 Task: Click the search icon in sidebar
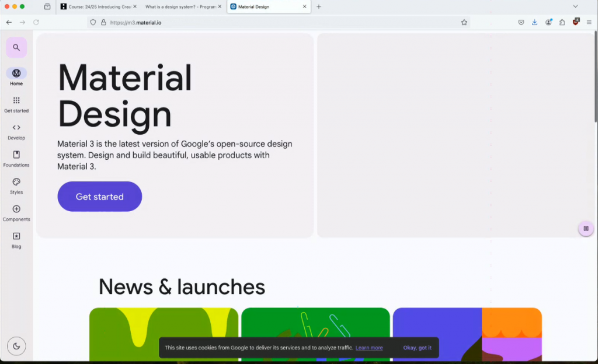tap(16, 47)
